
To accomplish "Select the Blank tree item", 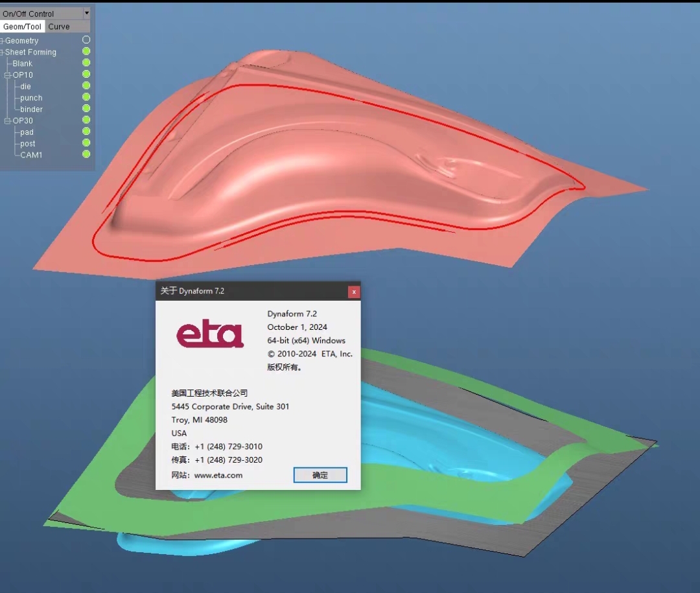I will click(22, 64).
